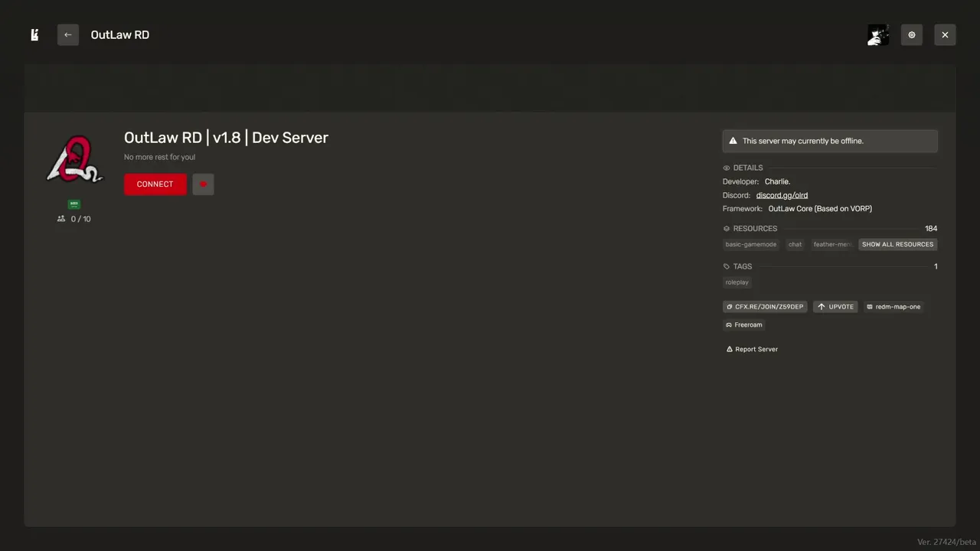Click the feather-menu resource chip
The height and width of the screenshot is (551, 980).
pos(832,244)
